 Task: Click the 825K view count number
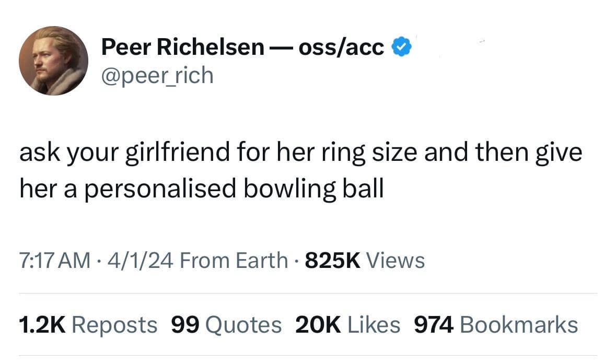click(x=333, y=260)
